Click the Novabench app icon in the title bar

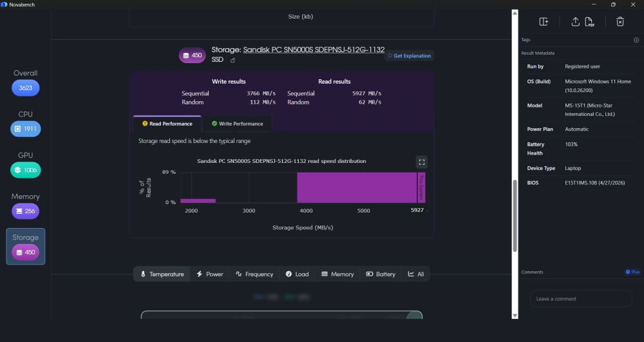point(4,5)
